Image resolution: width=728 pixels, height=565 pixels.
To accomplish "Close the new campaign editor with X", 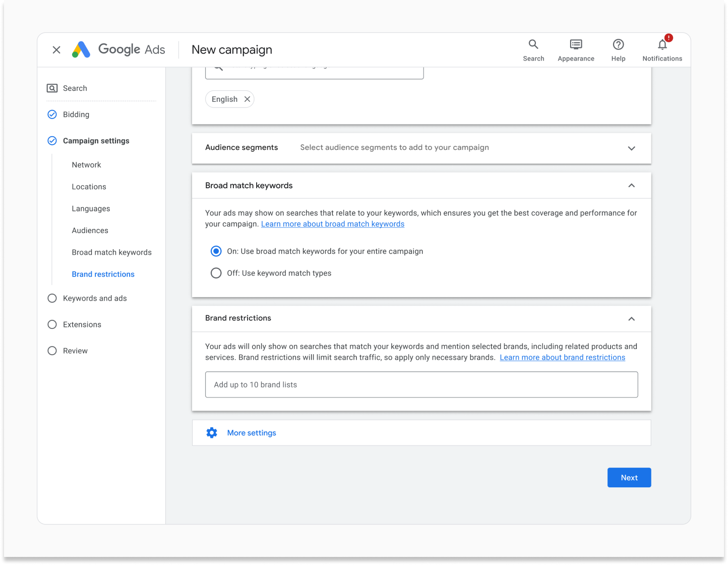I will (56, 50).
